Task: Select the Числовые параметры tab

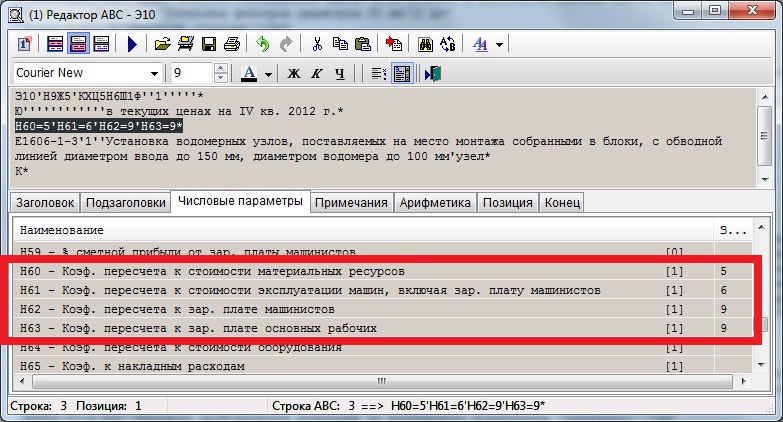Action: [x=240, y=201]
